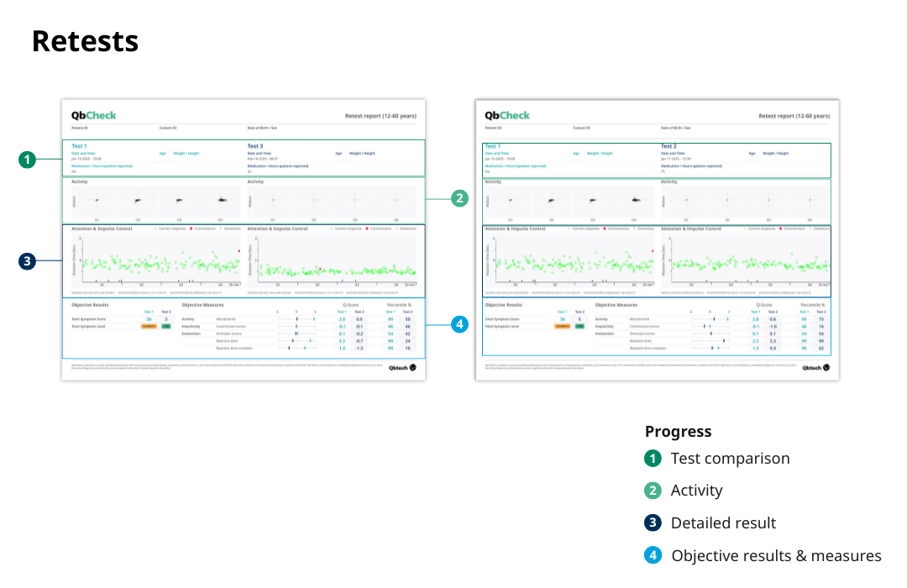Viewport: 907px width, 588px height.
Task: Toggle the Commissions red dot legend marker
Action: tap(192, 228)
